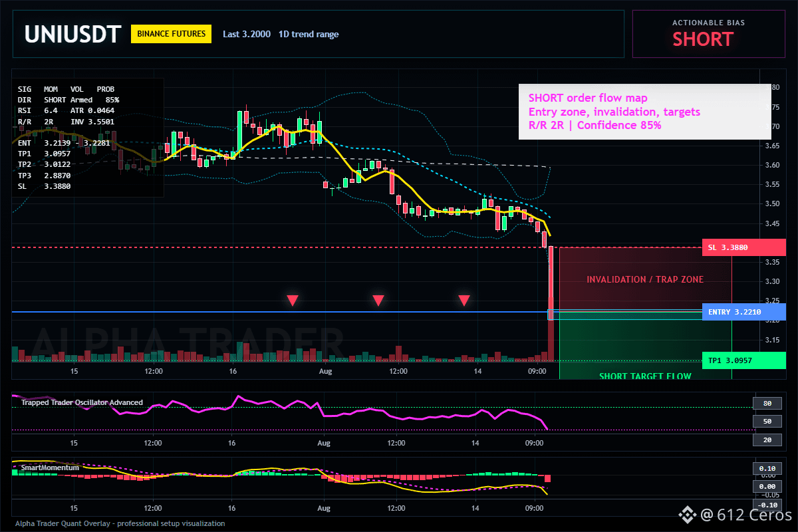Click 'Entry zone, invalidation, targets' annotation text
798x532 pixels.
(x=614, y=112)
